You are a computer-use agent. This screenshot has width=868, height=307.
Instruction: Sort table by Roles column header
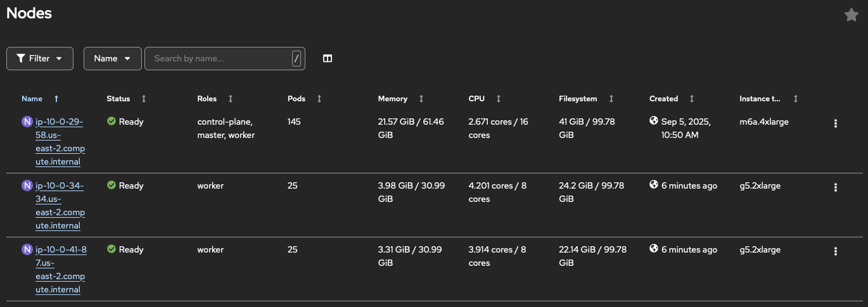tap(207, 99)
